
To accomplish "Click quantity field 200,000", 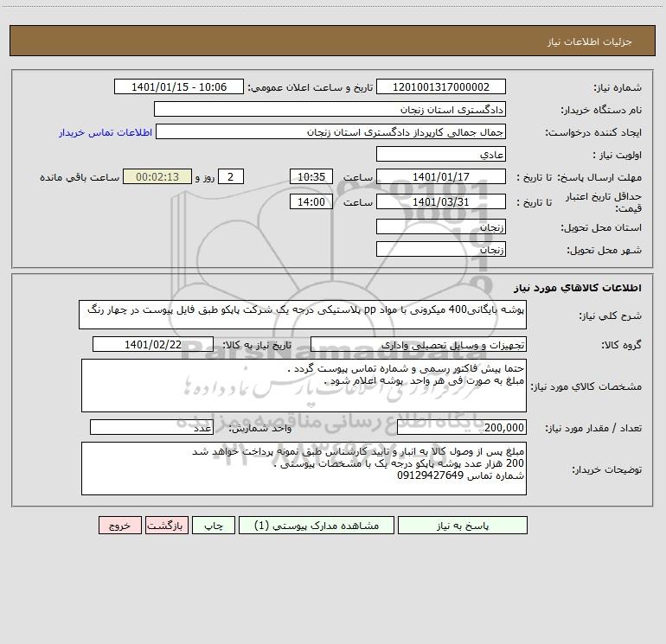I will click(462, 427).
